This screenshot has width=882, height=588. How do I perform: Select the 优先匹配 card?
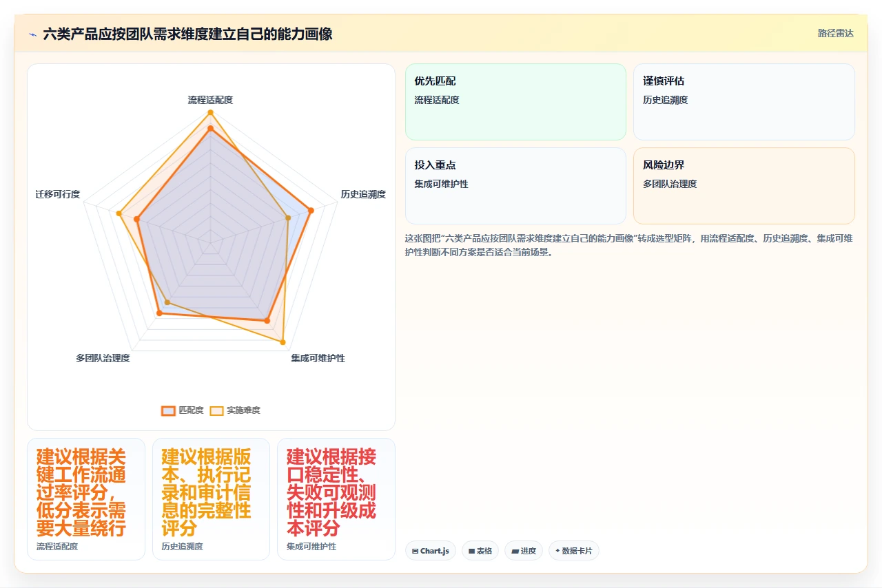[x=515, y=102]
